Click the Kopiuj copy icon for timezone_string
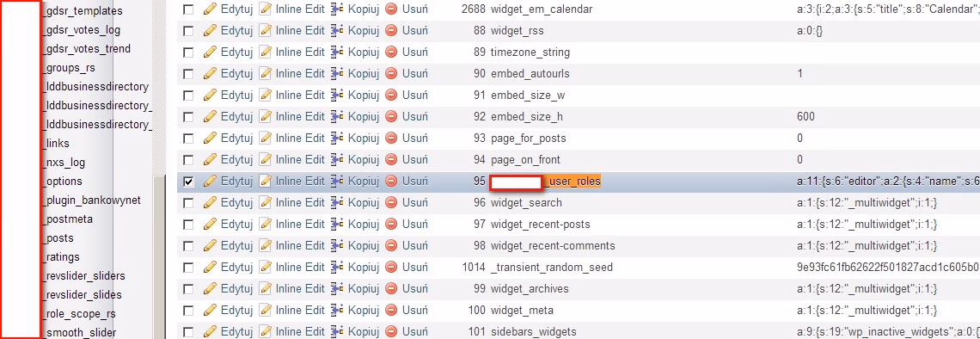Image resolution: width=980 pixels, height=339 pixels. tap(338, 52)
